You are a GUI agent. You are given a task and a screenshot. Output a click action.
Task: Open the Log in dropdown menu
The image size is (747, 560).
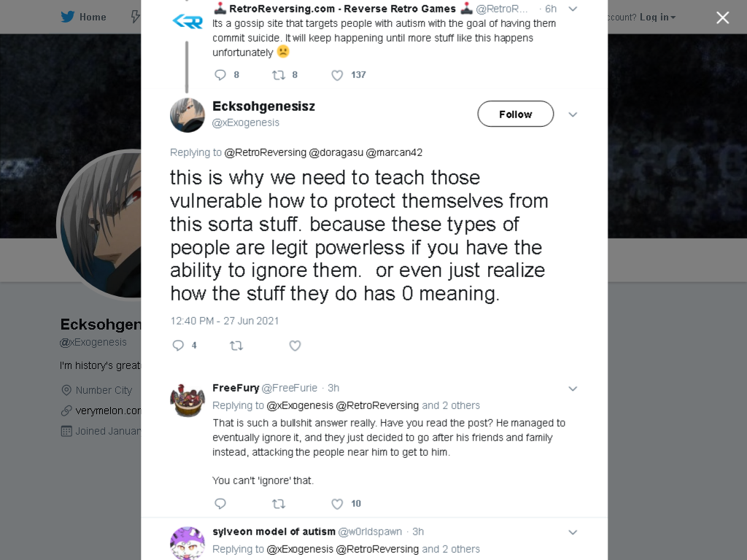(x=657, y=17)
